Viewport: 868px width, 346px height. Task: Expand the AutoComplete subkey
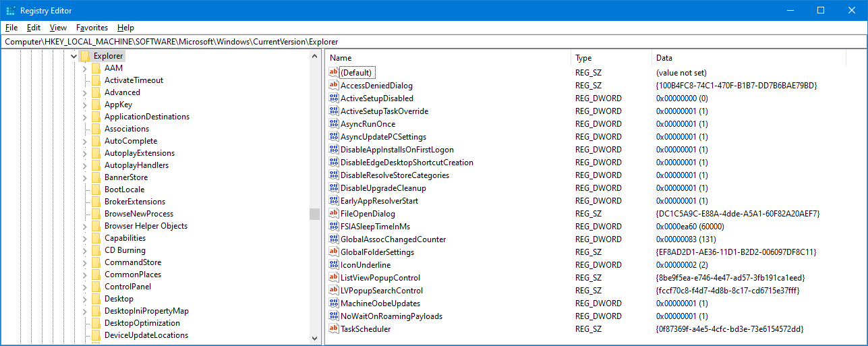coord(84,141)
